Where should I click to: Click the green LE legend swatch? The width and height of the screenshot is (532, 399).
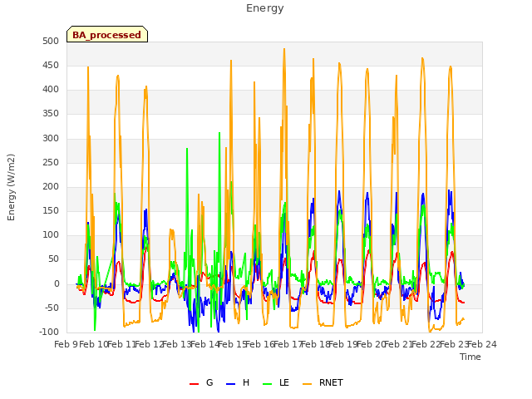[268, 384]
